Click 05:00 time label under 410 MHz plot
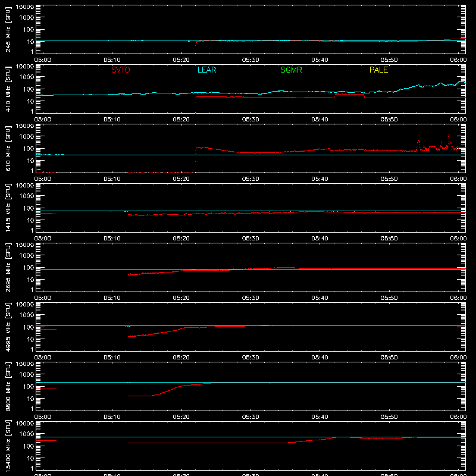The height and width of the screenshot is (476, 476). pos(42,120)
